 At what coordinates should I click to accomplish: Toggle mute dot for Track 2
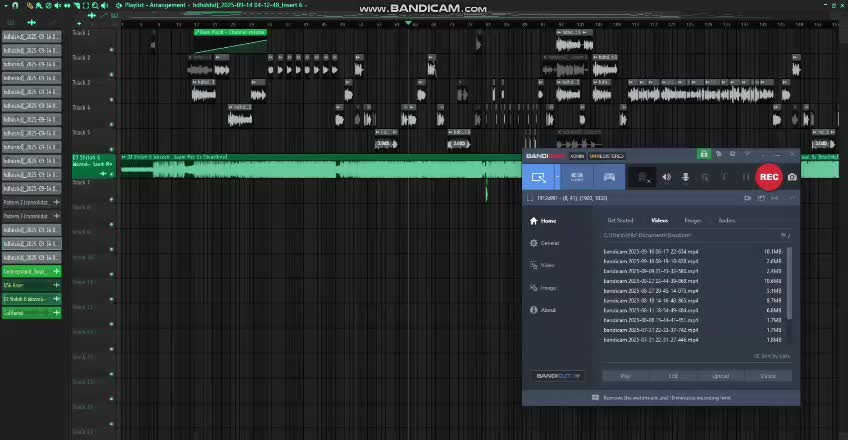click(x=111, y=75)
